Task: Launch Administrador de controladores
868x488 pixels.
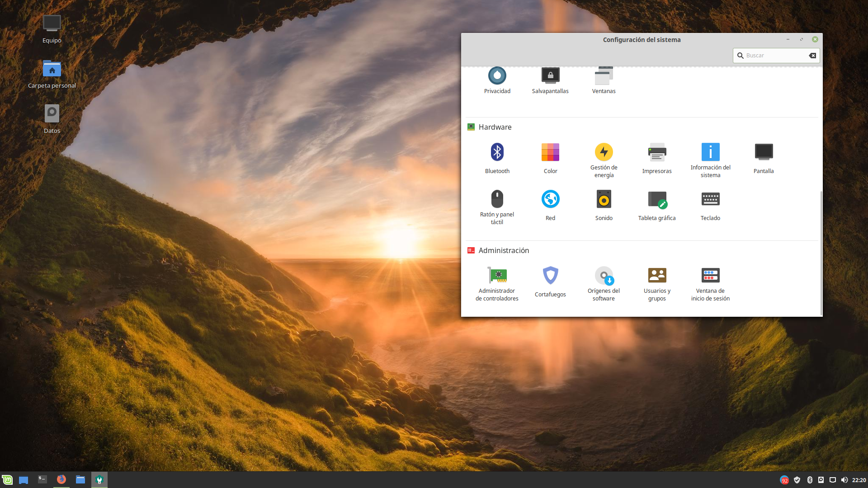Action: [497, 276]
